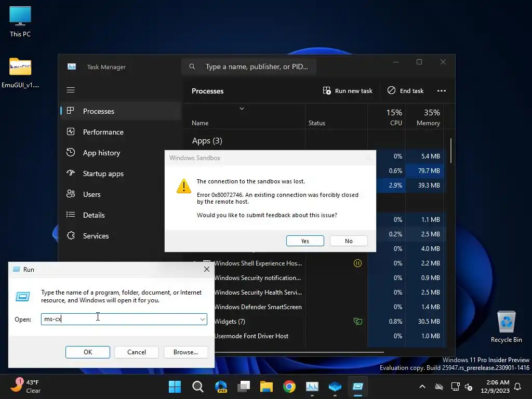Expand the Open combo box dropdown arrow in Run
Viewport: 532px width, 399px height.
(202, 320)
